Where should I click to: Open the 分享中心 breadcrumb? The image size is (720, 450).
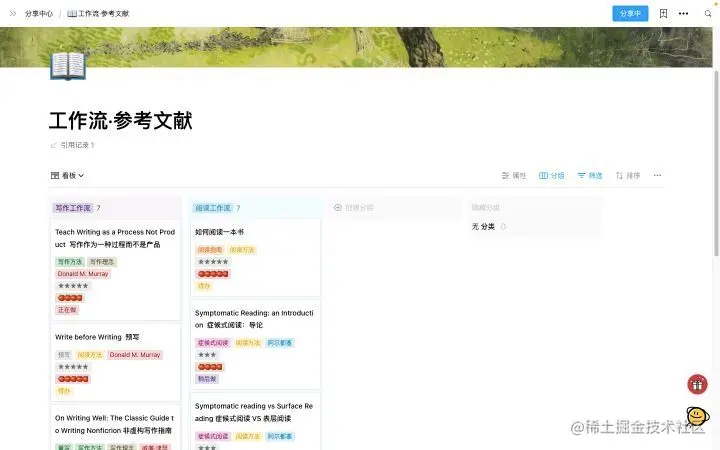pyautogui.click(x=39, y=14)
